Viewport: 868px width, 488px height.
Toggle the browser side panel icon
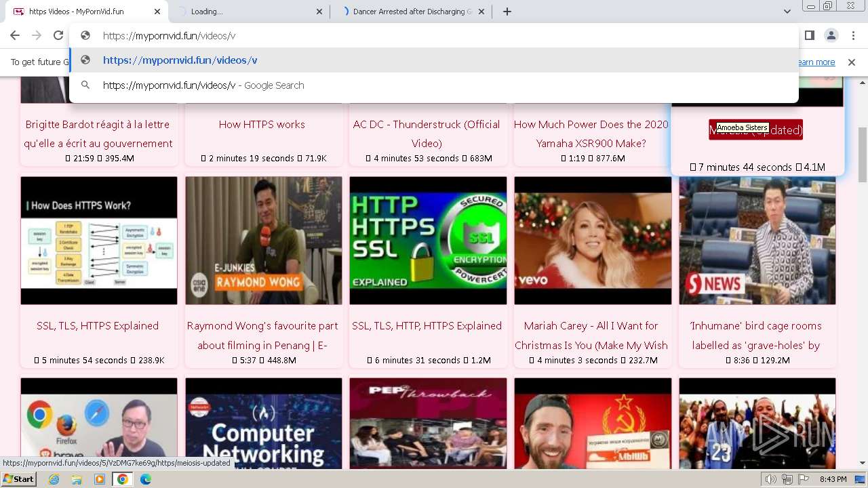(810, 35)
